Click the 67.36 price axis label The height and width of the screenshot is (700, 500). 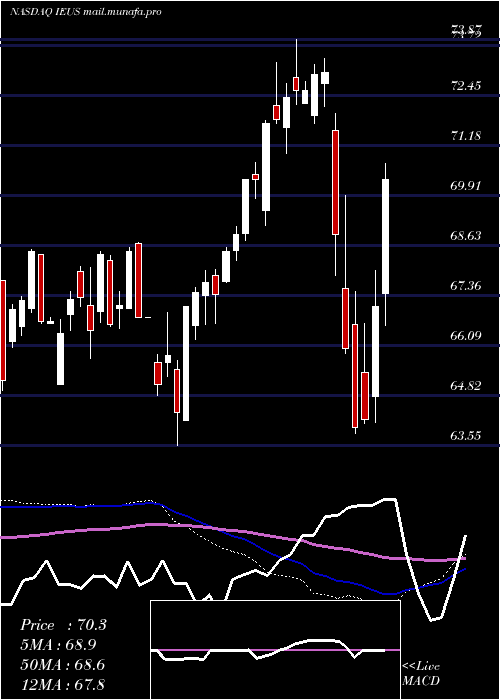click(466, 285)
